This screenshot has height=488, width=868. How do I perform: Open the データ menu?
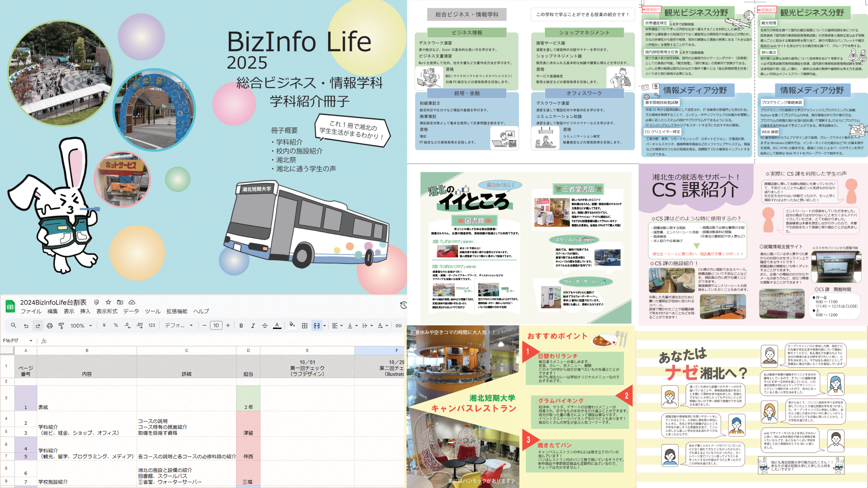pyautogui.click(x=131, y=311)
